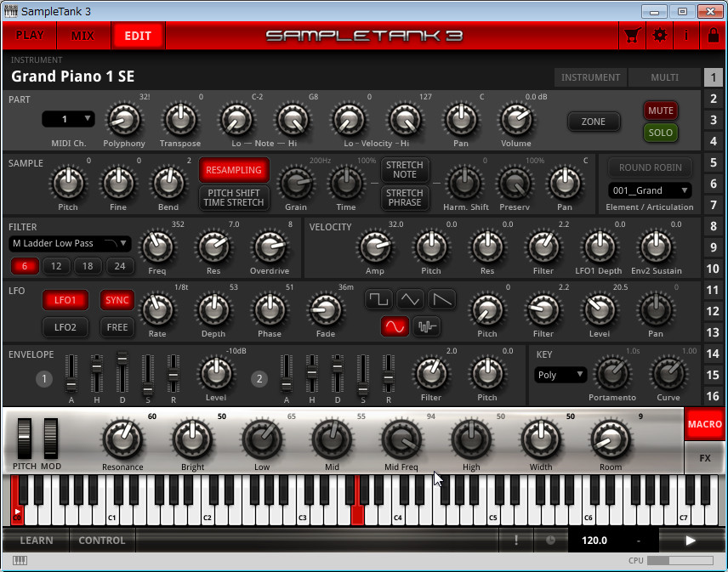Click the exclamation panic icon
The image size is (728, 572).
pos(516,541)
